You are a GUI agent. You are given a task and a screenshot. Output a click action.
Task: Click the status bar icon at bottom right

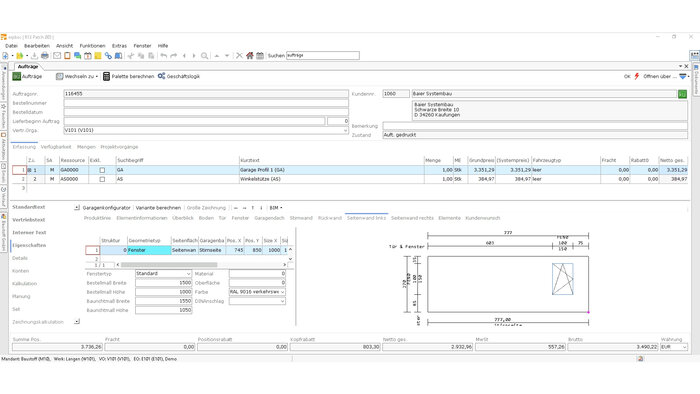pos(640,359)
